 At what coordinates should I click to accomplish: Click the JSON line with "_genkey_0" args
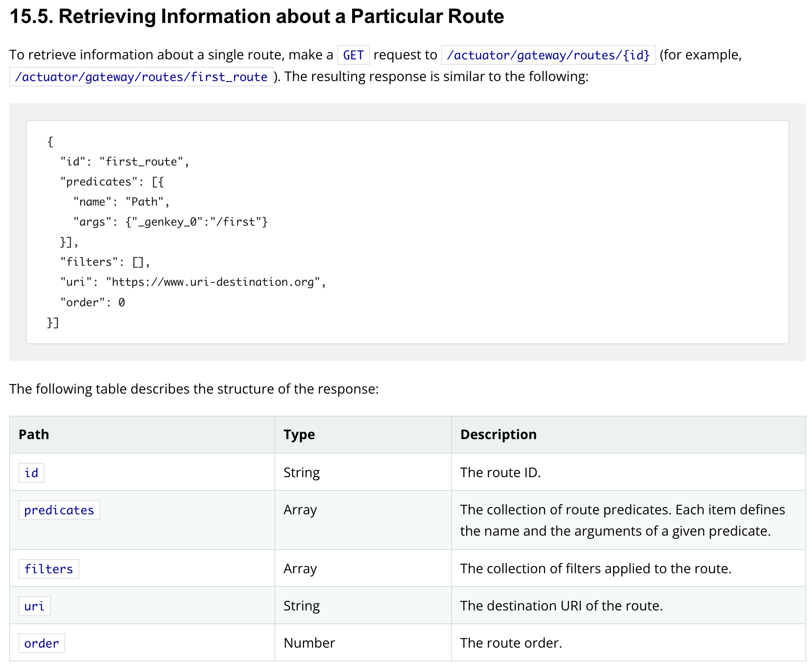[170, 222]
